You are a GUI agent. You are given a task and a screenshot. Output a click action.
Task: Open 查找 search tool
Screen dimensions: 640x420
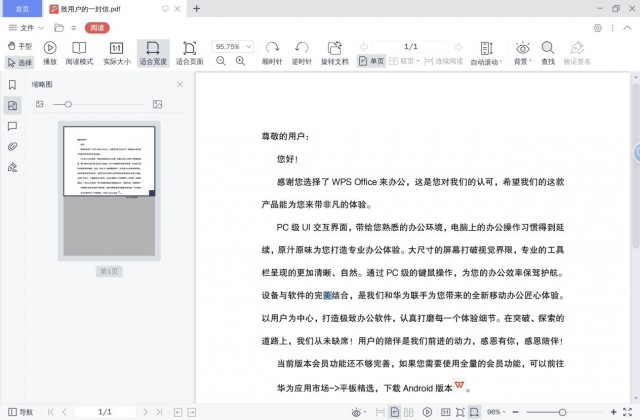tap(548, 53)
